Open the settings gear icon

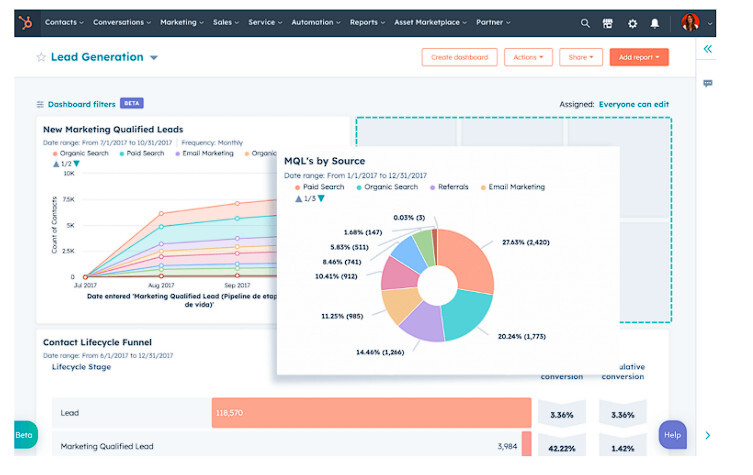point(632,23)
